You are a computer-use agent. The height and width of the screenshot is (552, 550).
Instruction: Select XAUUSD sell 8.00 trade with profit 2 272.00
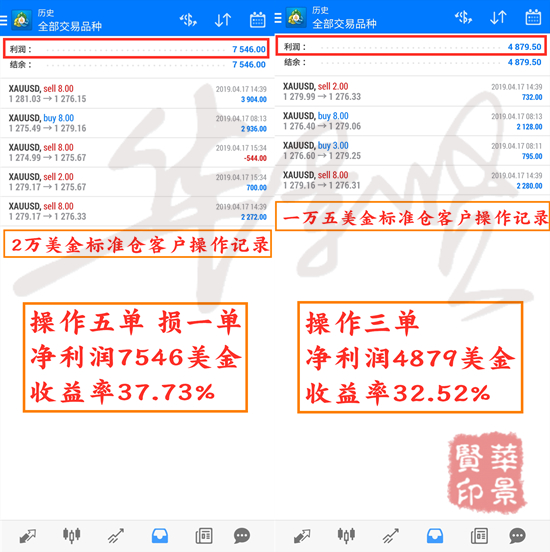[x=137, y=211]
